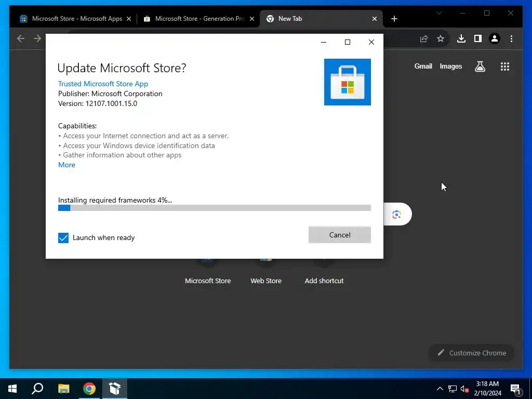
Task: Click Chrome icon in taskbar
Action: pyautogui.click(x=89, y=389)
